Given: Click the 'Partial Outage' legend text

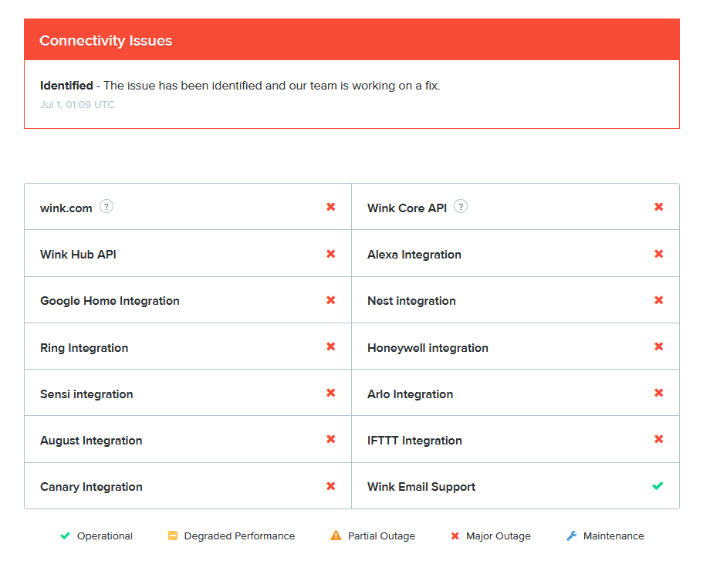Looking at the screenshot, I should point(382,536).
